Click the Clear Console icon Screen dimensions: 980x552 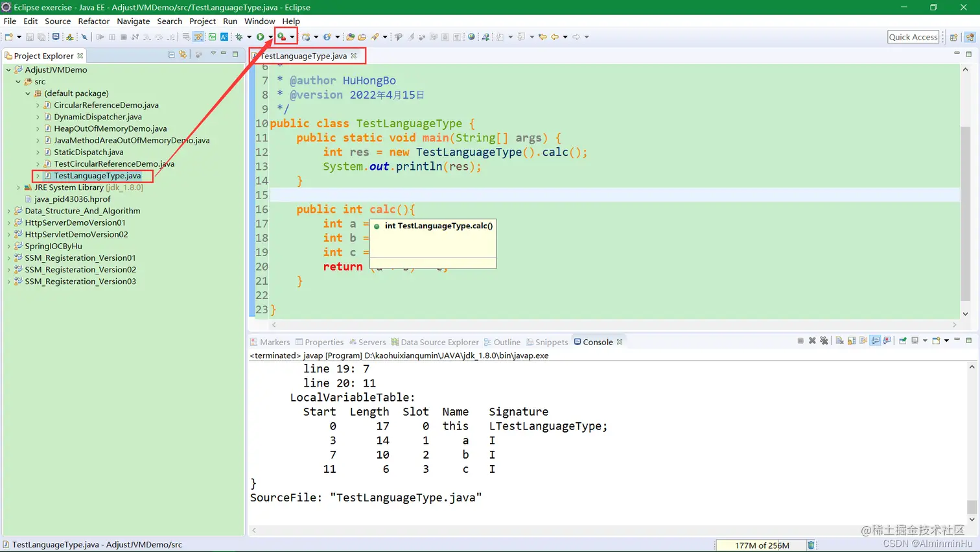[839, 341]
